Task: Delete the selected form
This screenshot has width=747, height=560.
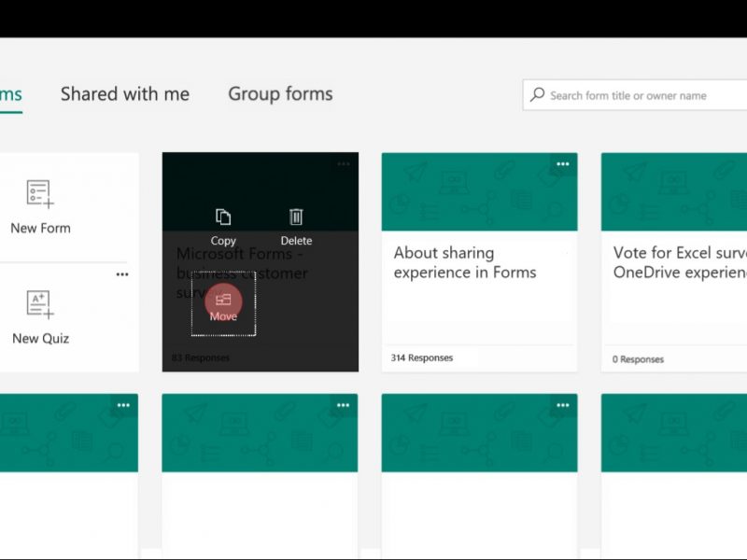Action: click(x=296, y=227)
